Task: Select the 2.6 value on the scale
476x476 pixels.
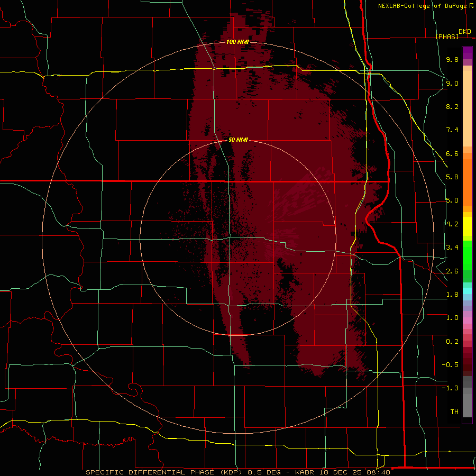Action: (452, 271)
